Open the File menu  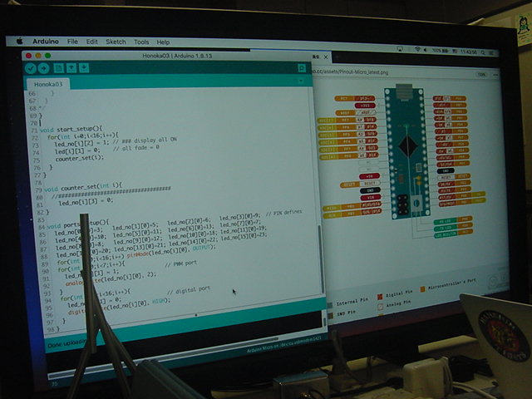[72, 42]
